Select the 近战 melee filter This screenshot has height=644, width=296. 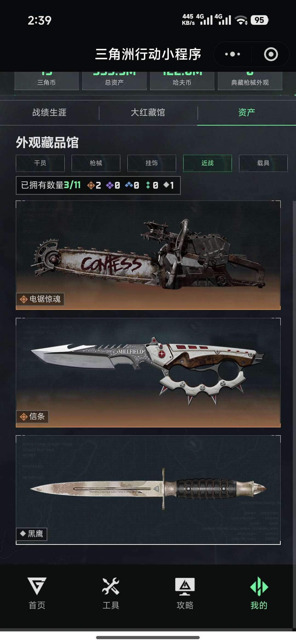207,163
